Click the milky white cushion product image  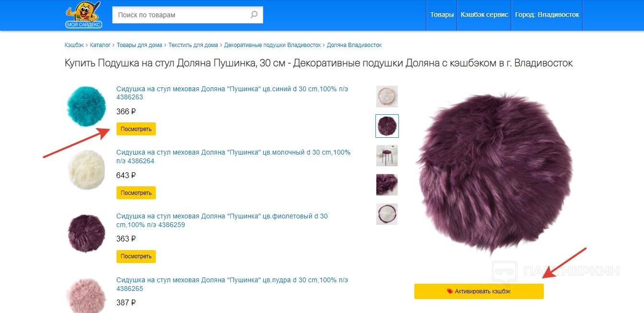86,169
